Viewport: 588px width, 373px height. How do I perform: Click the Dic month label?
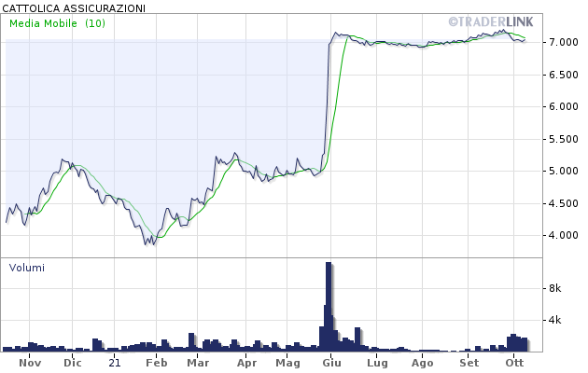[x=73, y=363]
